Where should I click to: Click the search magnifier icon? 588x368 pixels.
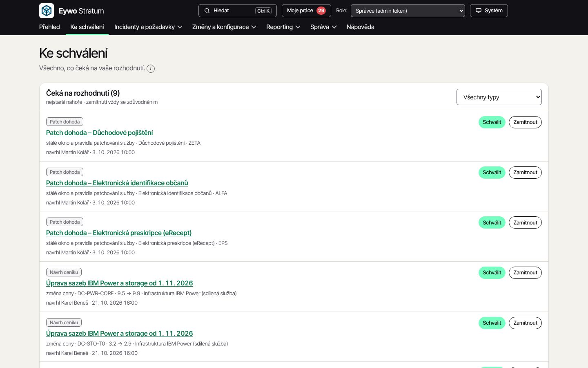pos(207,11)
